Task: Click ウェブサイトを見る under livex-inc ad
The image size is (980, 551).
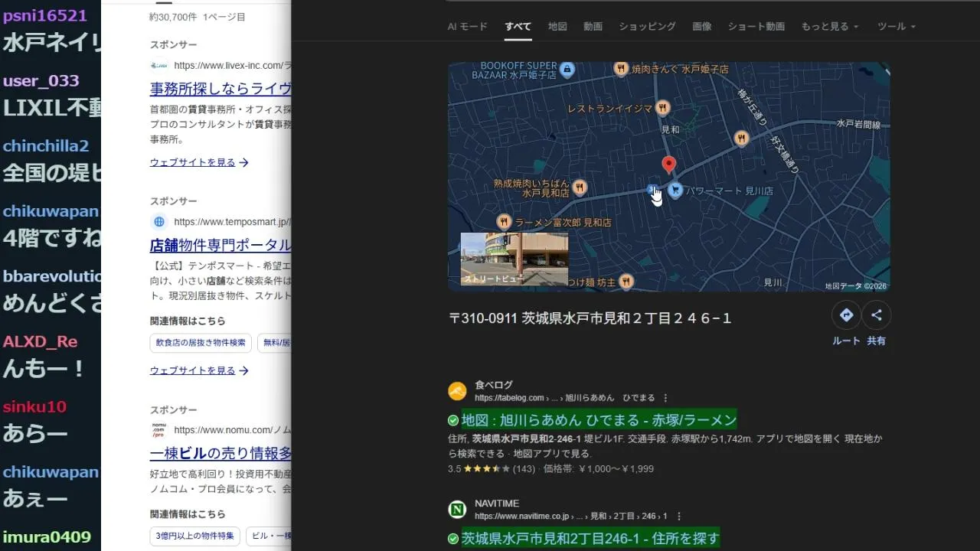Action: tap(199, 162)
